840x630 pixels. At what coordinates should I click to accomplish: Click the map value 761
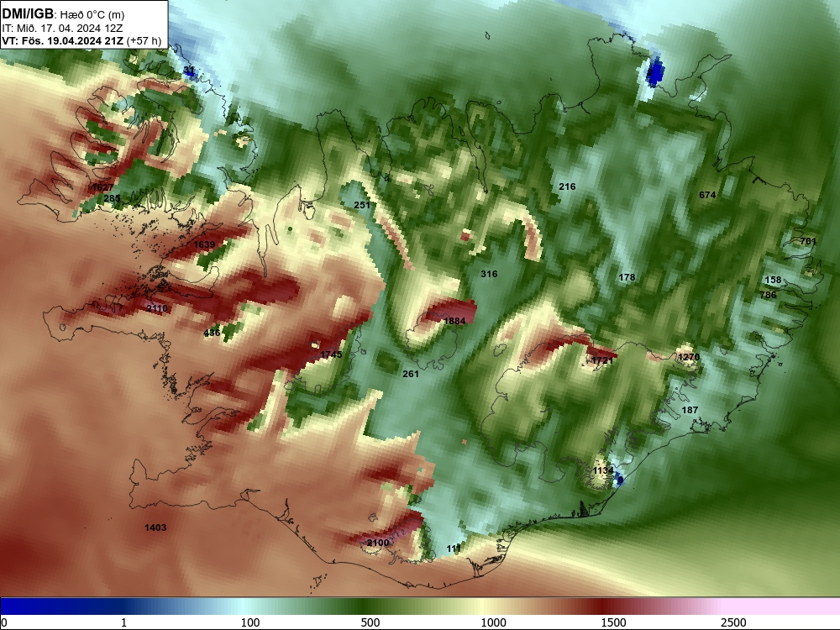[x=808, y=241]
